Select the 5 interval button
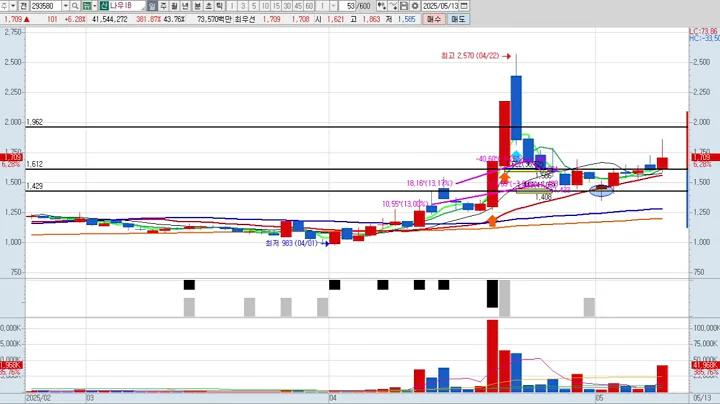 pos(254,6)
